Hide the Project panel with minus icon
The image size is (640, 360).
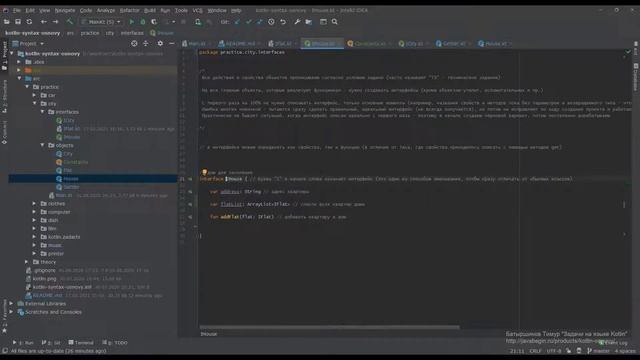coord(171,43)
